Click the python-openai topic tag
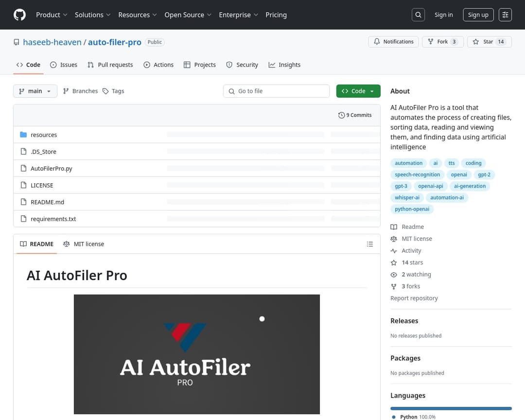The height and width of the screenshot is (420, 525). [412, 209]
